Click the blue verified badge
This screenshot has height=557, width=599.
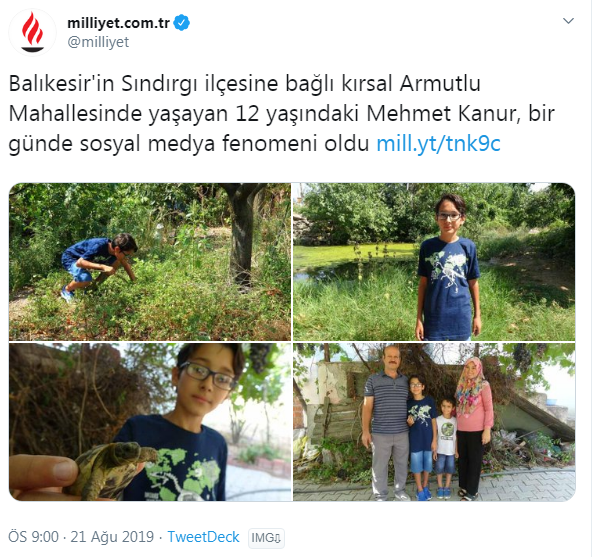[181, 23]
